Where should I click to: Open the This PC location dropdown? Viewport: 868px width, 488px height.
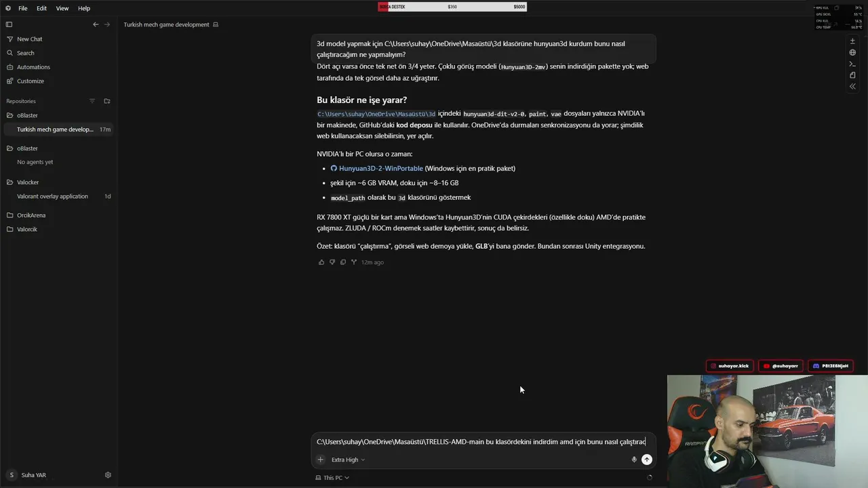(x=332, y=478)
